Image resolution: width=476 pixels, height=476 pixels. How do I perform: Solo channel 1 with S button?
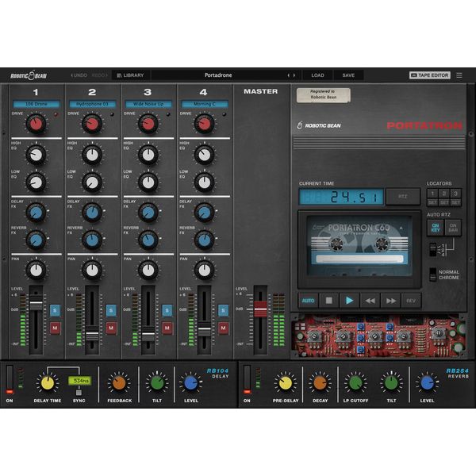(56, 310)
